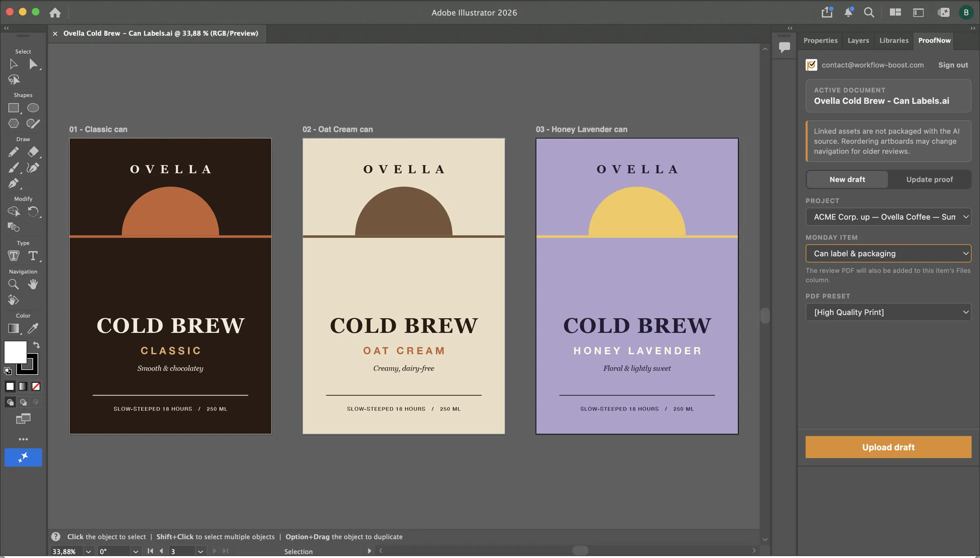Select the Eyedropper tool
Image resolution: width=980 pixels, height=558 pixels.
click(x=33, y=328)
